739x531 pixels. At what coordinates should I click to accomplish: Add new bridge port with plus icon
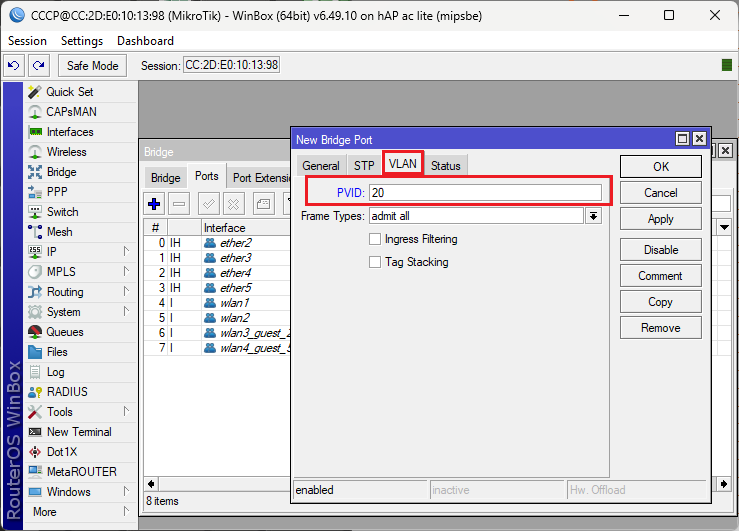(x=154, y=204)
